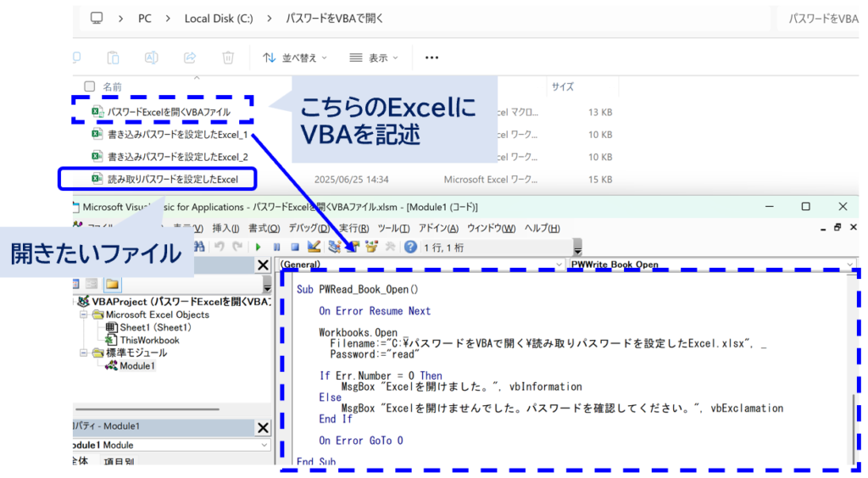Click the code line On Error Resume Next
Viewport: 868px width, 478px height.
coord(375,311)
